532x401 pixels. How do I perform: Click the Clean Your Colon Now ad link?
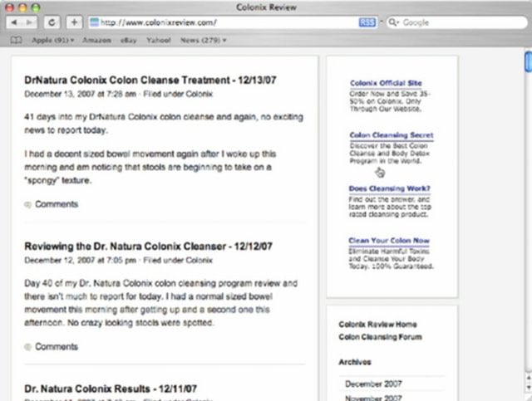[x=389, y=241]
